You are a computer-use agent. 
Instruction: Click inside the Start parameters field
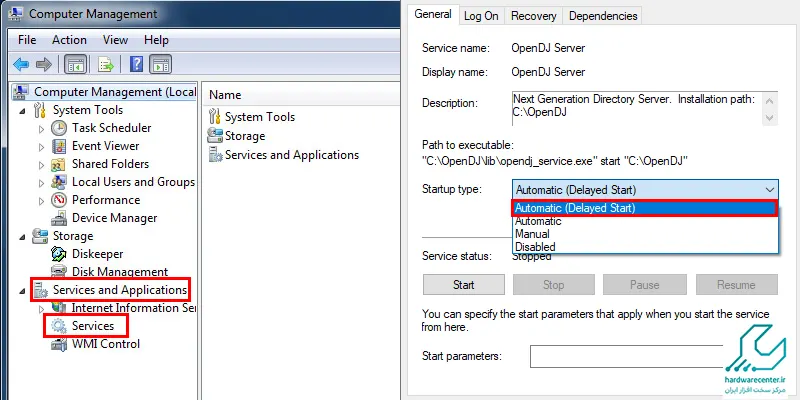click(628, 356)
